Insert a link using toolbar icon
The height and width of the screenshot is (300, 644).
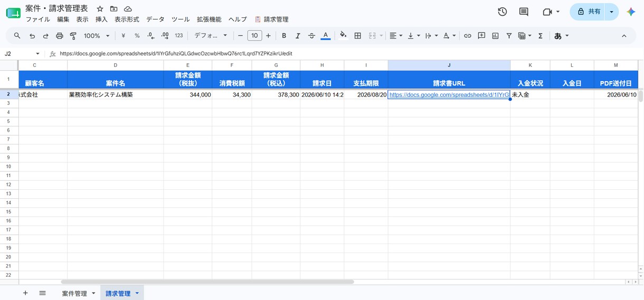(x=467, y=36)
